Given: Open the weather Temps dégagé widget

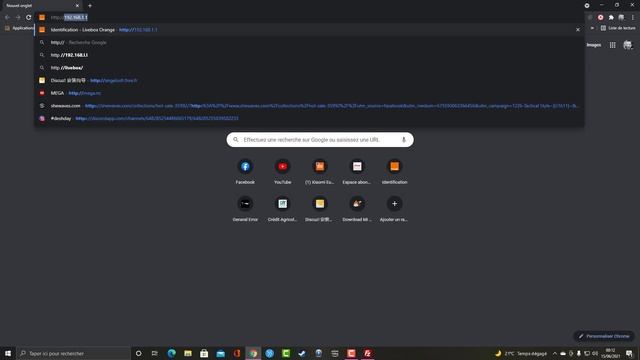Looking at the screenshot, I should 521,353.
